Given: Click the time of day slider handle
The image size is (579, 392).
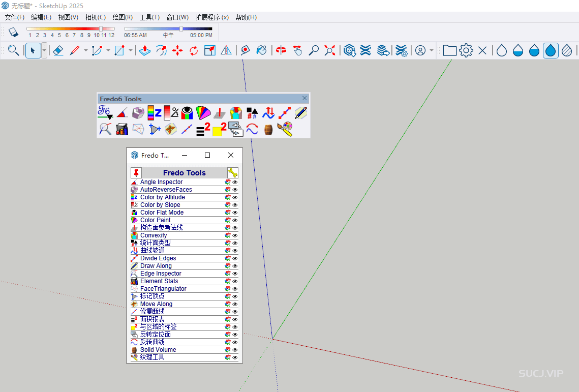Looking at the screenshot, I should [x=181, y=29].
